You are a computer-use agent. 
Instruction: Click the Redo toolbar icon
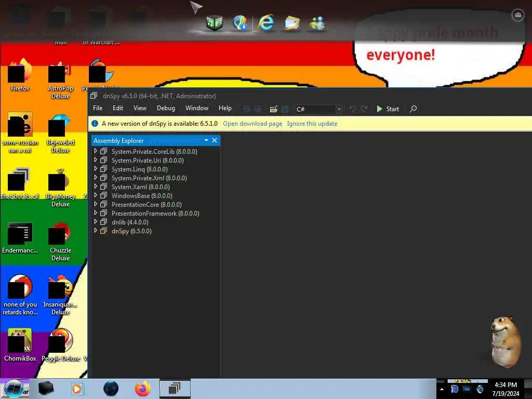pos(364,109)
